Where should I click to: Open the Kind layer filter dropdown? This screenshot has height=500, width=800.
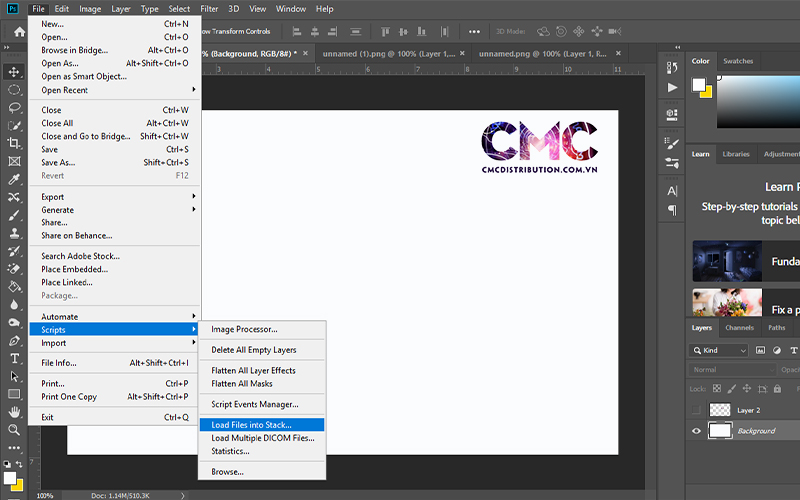point(719,350)
